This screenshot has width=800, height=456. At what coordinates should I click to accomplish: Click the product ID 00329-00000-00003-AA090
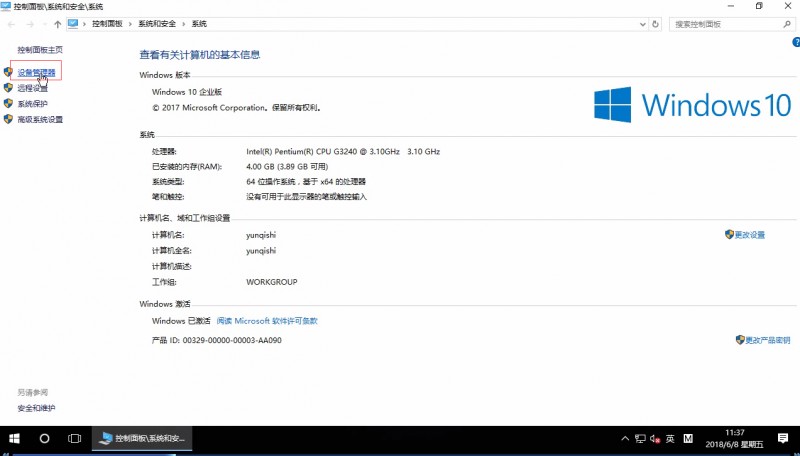tap(232, 340)
